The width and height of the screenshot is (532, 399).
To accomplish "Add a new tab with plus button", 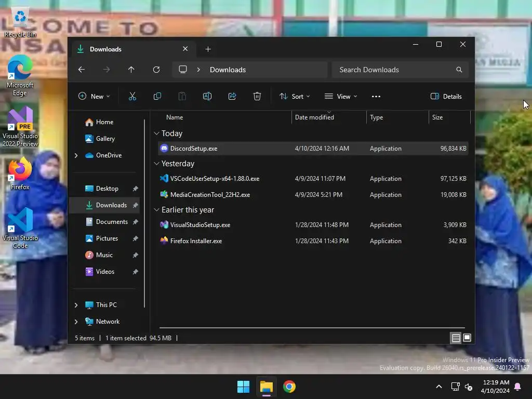I will (208, 49).
